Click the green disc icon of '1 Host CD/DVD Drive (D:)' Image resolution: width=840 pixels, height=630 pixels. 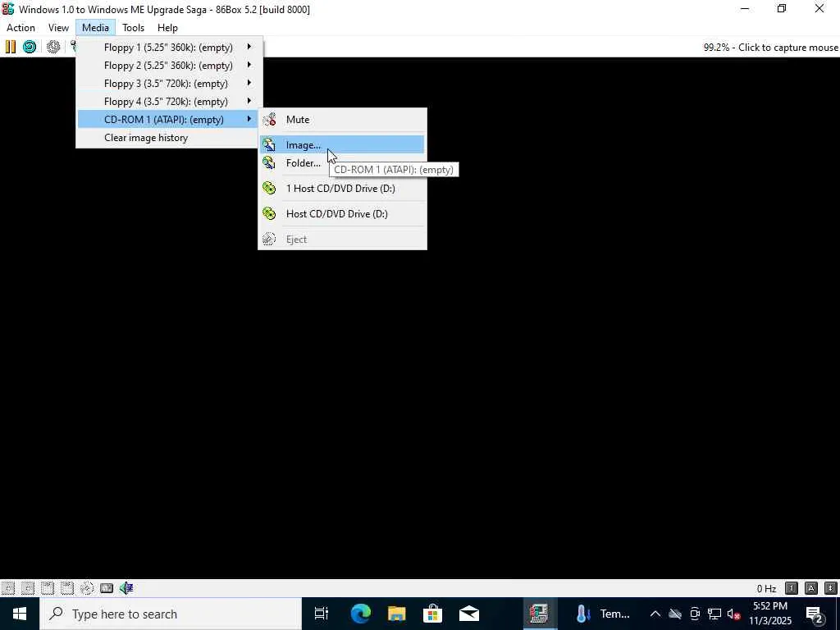[x=269, y=188]
